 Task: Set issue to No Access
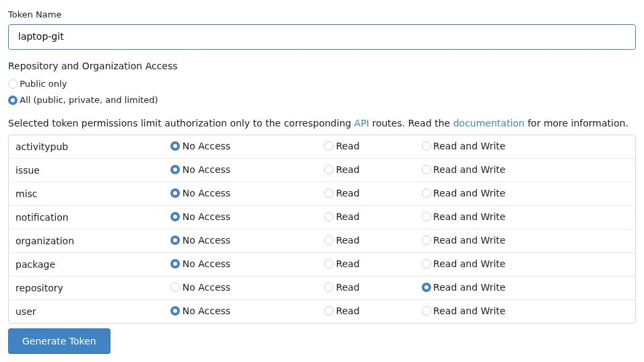pos(175,170)
